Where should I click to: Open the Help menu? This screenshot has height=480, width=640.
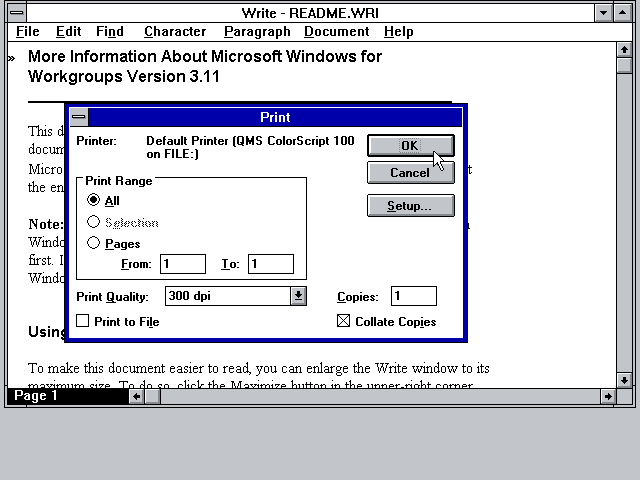(x=398, y=31)
